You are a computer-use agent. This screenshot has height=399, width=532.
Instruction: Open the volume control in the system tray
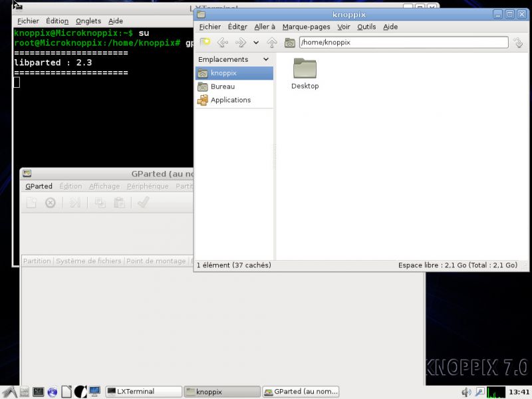coord(467,391)
